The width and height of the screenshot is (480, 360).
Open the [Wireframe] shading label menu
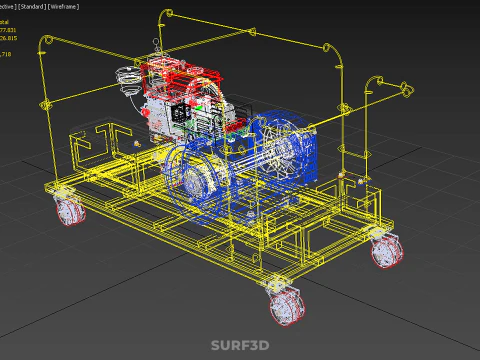click(64, 6)
